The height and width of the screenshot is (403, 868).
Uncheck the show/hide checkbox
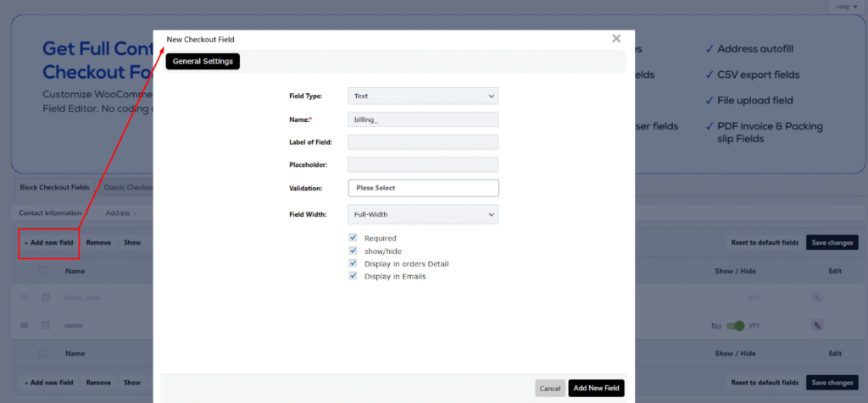[353, 251]
